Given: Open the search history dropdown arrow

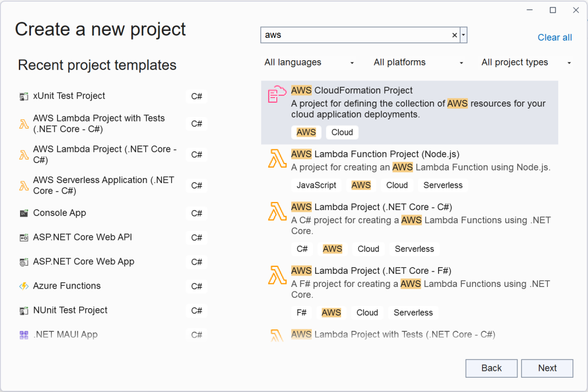Looking at the screenshot, I should coord(463,35).
